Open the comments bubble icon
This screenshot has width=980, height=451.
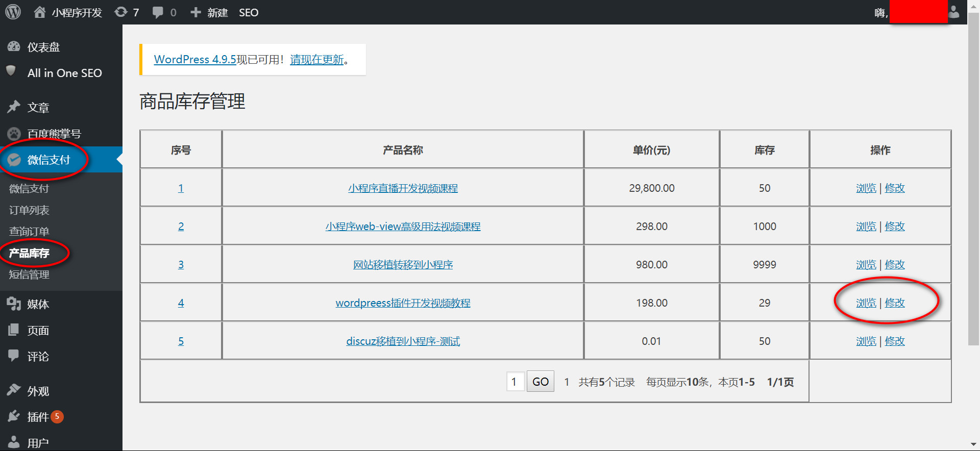[x=158, y=12]
